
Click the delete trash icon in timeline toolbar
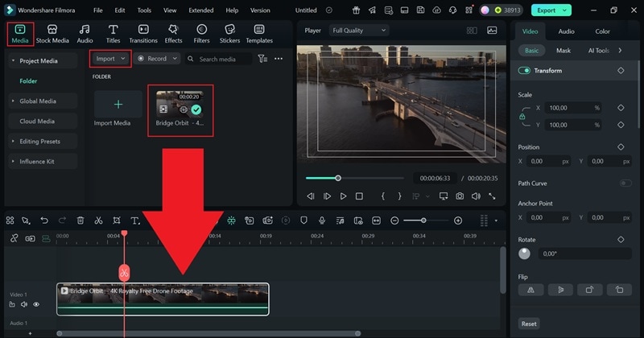click(80, 221)
